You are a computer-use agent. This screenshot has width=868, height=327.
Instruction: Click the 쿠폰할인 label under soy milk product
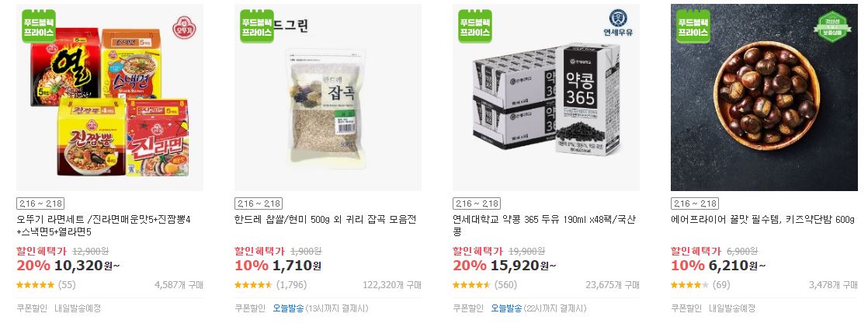(x=468, y=308)
